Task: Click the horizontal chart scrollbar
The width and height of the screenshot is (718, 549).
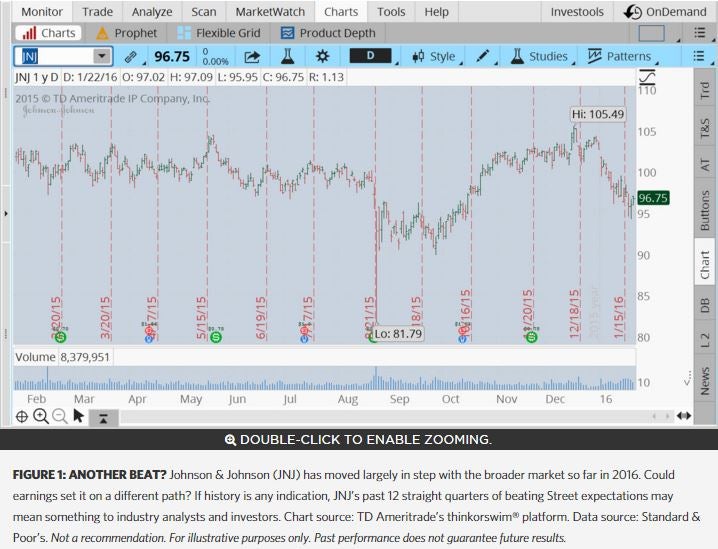Action: (385, 416)
